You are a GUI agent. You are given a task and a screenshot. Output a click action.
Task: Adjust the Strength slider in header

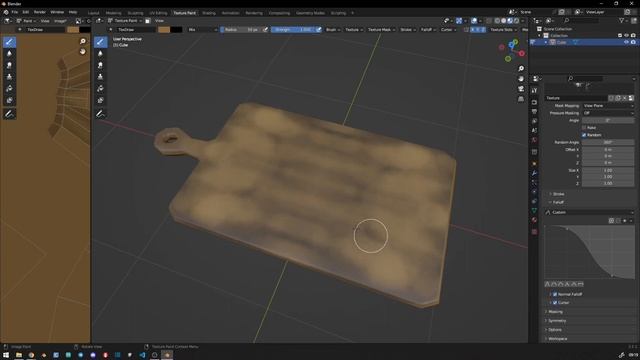[293, 29]
